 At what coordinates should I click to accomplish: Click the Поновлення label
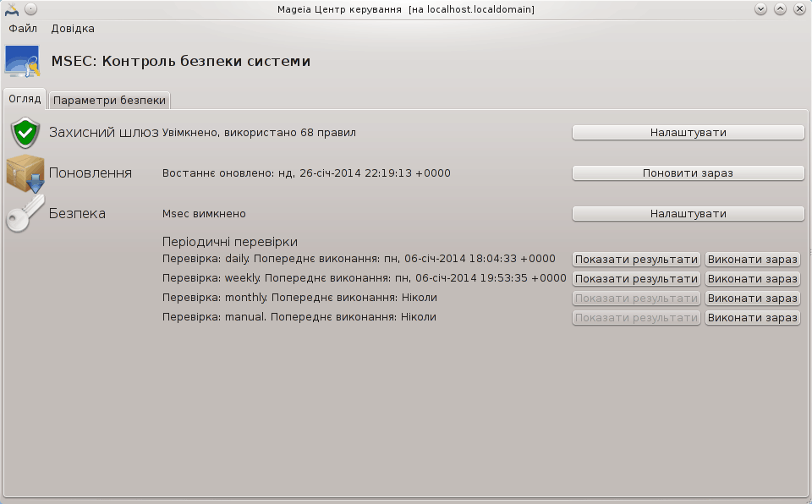coord(91,173)
